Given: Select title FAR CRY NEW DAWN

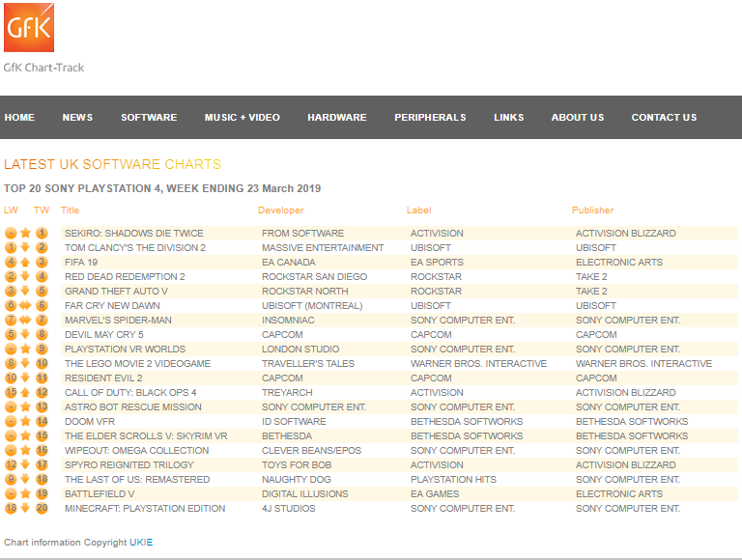Looking at the screenshot, I should 112,305.
